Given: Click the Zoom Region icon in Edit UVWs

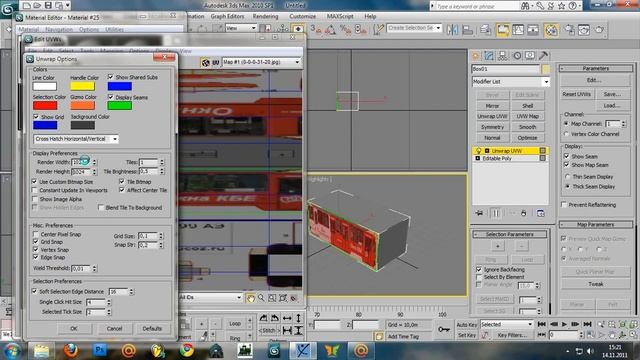Looking at the screenshot, I should pos(272,298).
